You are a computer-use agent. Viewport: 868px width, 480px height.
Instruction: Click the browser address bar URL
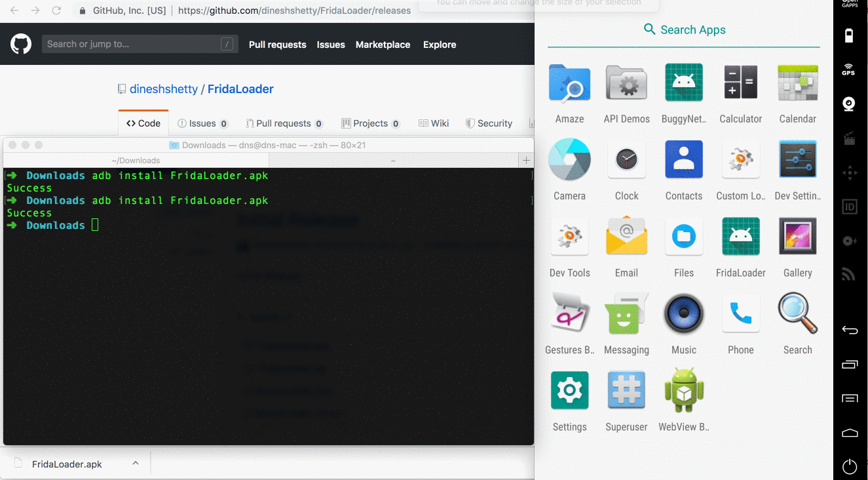pyautogui.click(x=295, y=10)
